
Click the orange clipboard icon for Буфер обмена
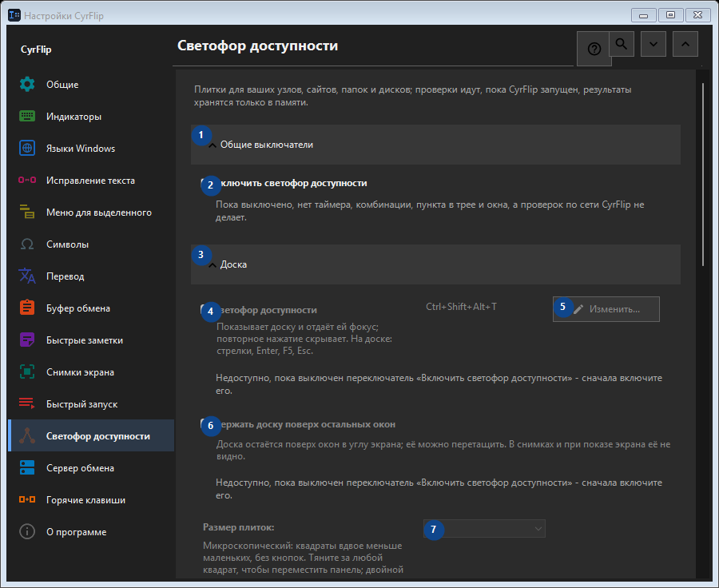click(27, 308)
